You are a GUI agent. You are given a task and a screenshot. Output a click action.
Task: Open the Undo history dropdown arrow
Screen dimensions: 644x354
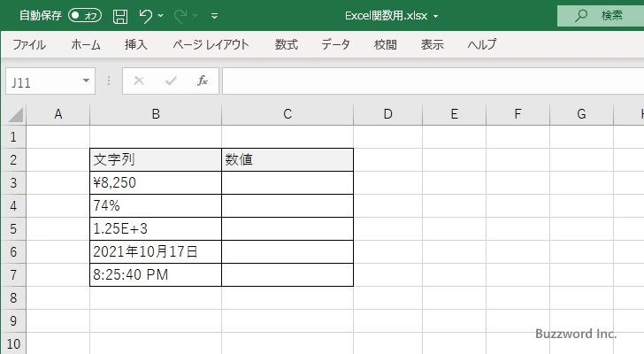pyautogui.click(x=161, y=16)
